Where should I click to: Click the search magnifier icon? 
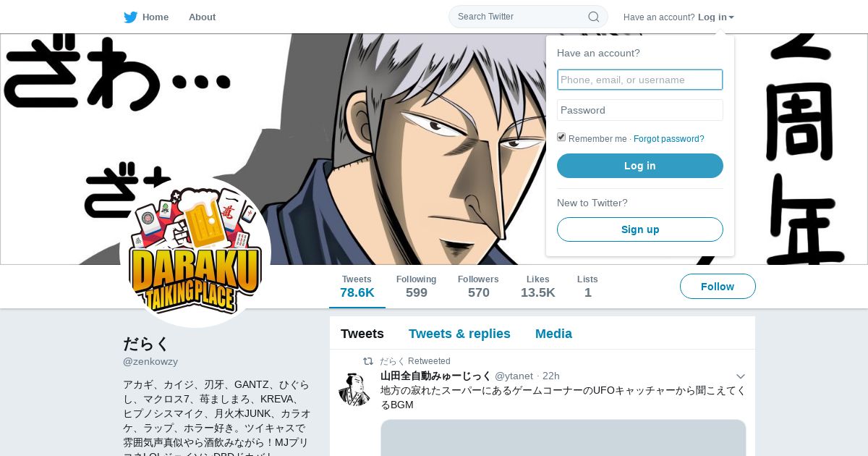tap(593, 17)
